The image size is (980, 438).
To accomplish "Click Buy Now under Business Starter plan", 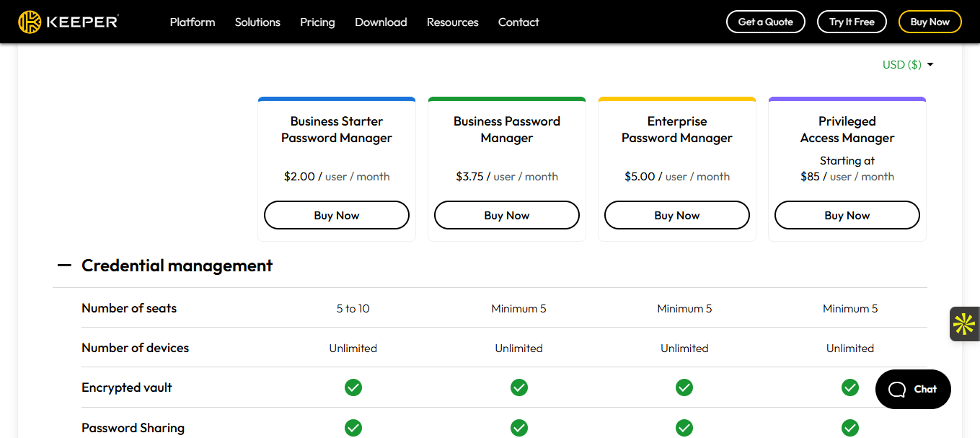I will tap(337, 215).
